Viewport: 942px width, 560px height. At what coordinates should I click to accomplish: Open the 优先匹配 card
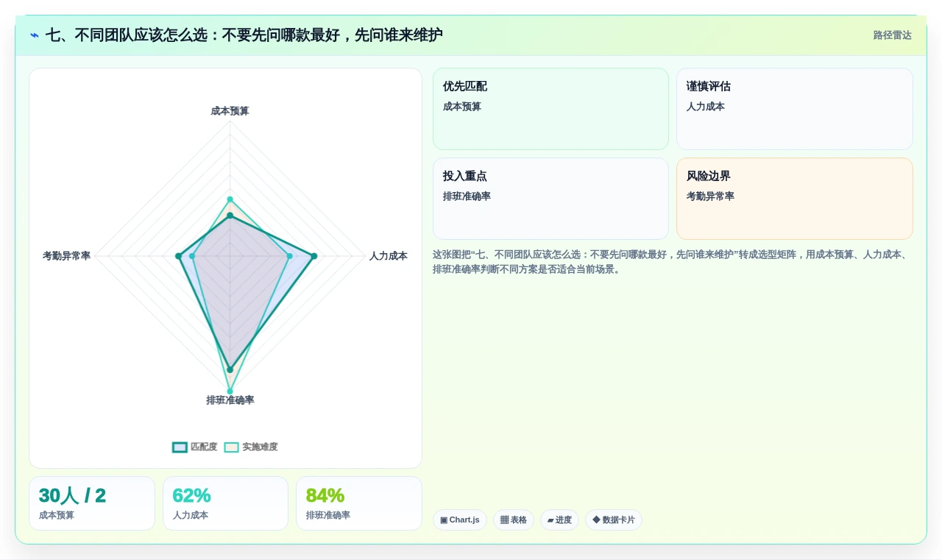(550, 109)
